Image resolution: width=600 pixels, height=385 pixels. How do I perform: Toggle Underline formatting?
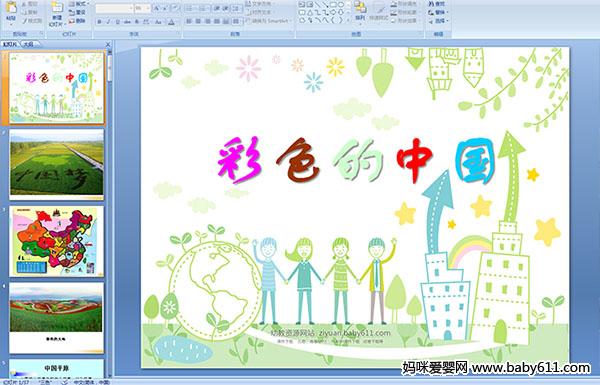tap(117, 22)
